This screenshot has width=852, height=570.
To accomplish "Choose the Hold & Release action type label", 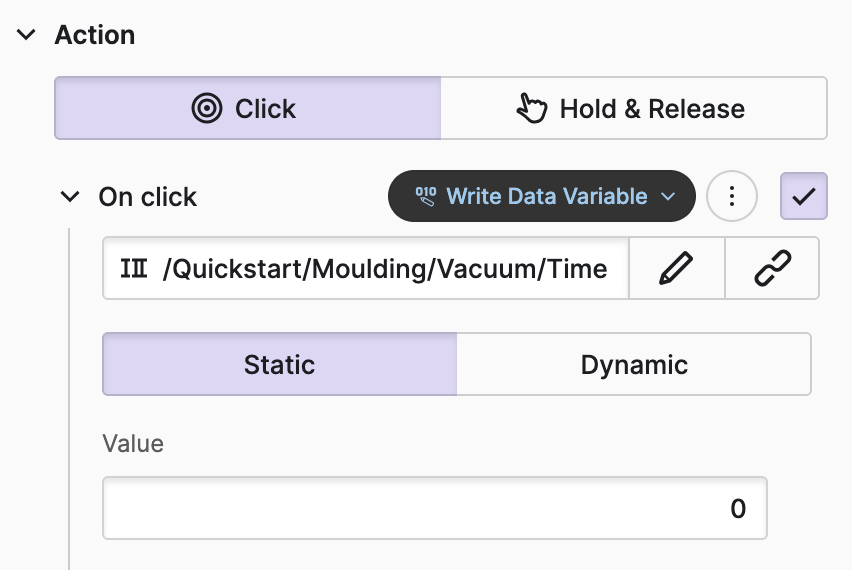I will (652, 109).
